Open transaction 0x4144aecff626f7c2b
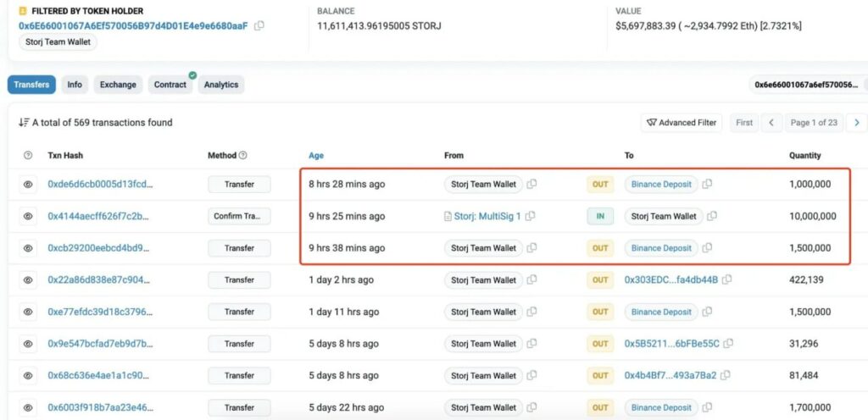868x420 pixels. point(98,216)
